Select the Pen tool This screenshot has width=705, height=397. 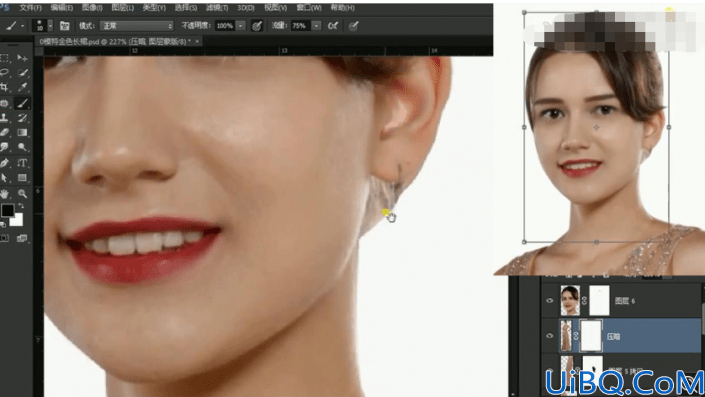point(5,163)
